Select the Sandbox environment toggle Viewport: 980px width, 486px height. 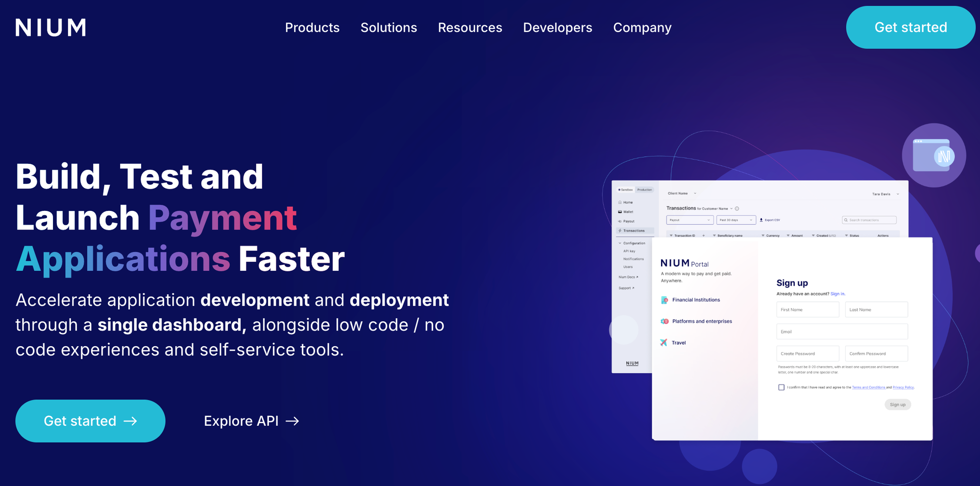[625, 190]
